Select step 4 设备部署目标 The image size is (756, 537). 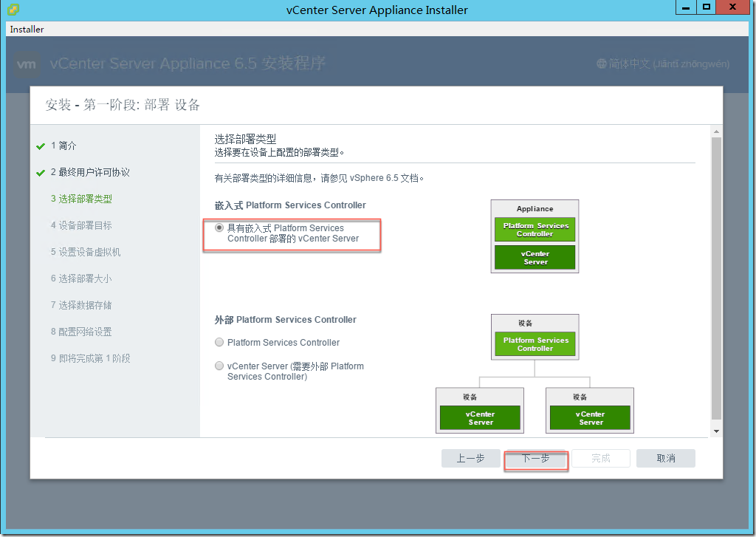coord(81,225)
